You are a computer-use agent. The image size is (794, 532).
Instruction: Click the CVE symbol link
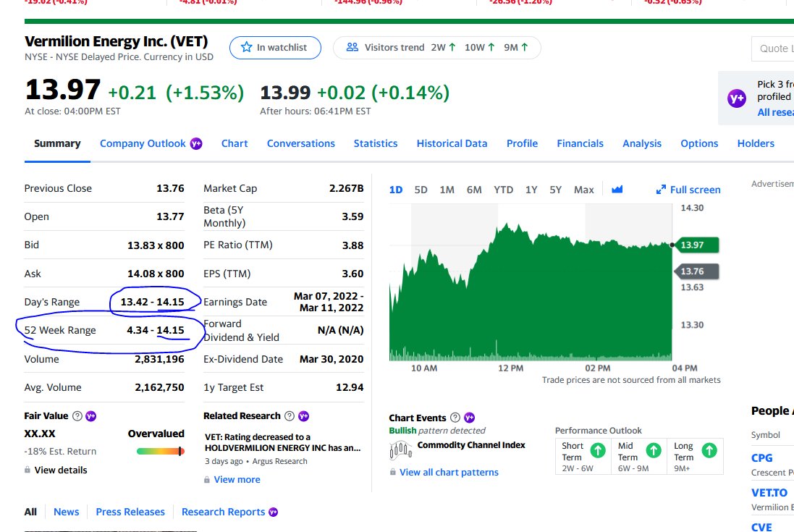coord(761,527)
